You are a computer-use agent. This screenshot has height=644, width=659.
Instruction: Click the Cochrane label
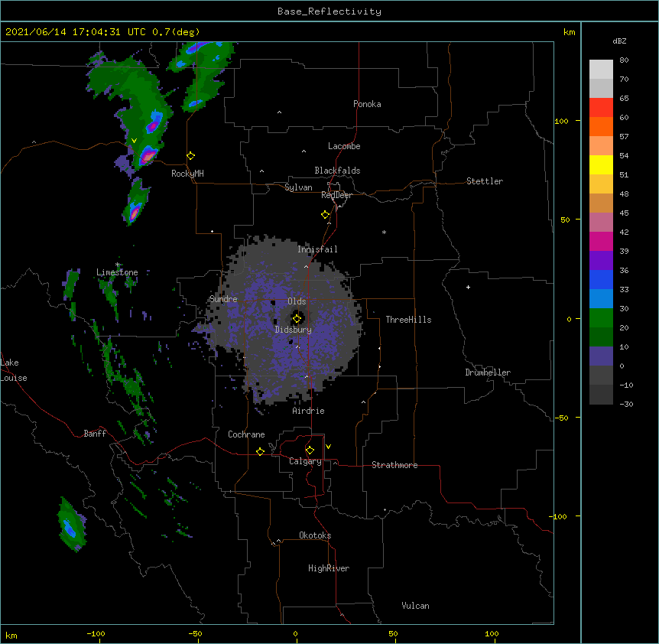(246, 434)
